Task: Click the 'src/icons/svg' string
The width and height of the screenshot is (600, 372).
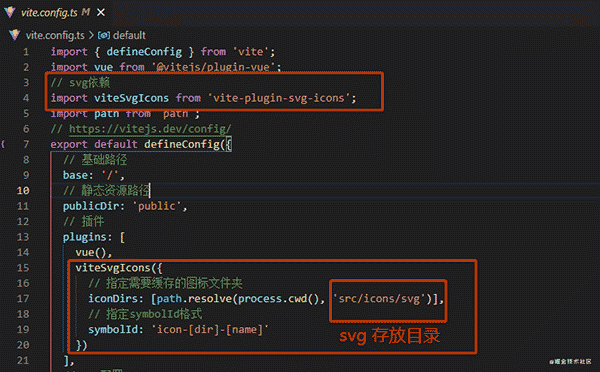Action: point(379,299)
